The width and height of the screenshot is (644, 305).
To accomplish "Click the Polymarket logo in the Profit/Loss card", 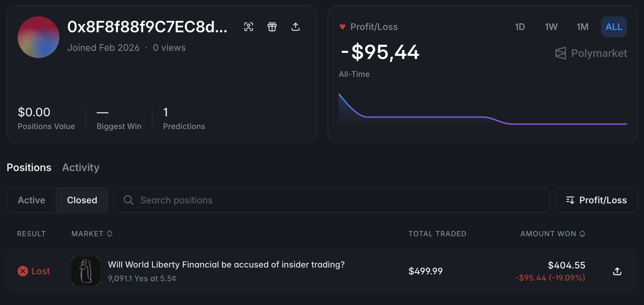I will [591, 53].
